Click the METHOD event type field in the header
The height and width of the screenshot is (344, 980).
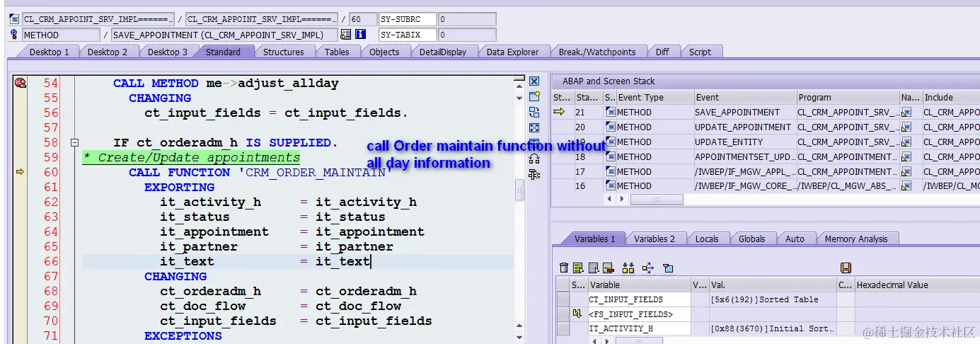[61, 34]
